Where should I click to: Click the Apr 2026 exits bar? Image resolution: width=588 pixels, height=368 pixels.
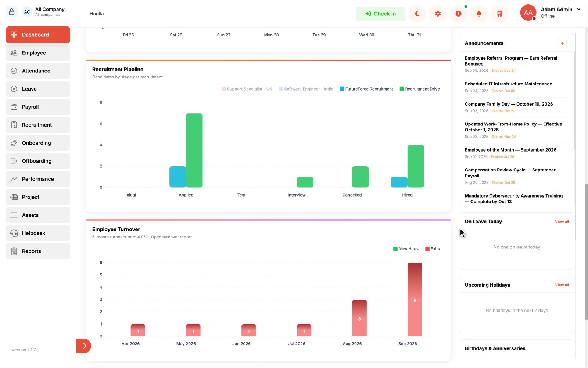pos(138,330)
